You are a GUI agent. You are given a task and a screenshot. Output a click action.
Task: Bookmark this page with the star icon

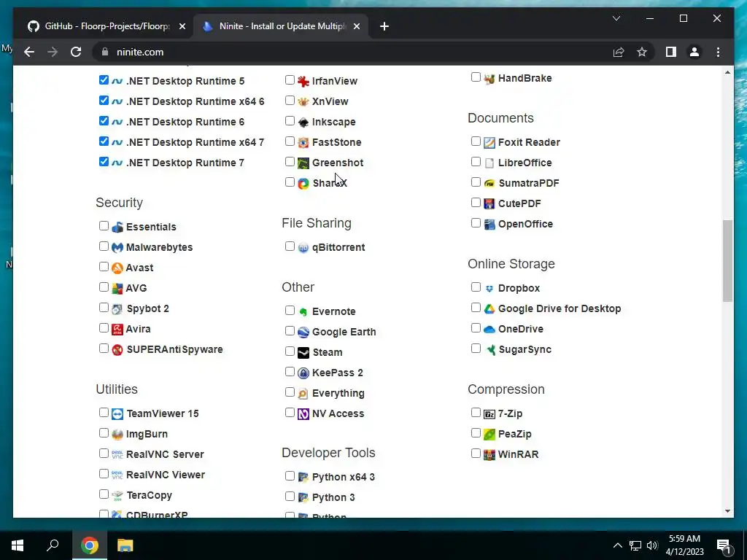pyautogui.click(x=642, y=52)
